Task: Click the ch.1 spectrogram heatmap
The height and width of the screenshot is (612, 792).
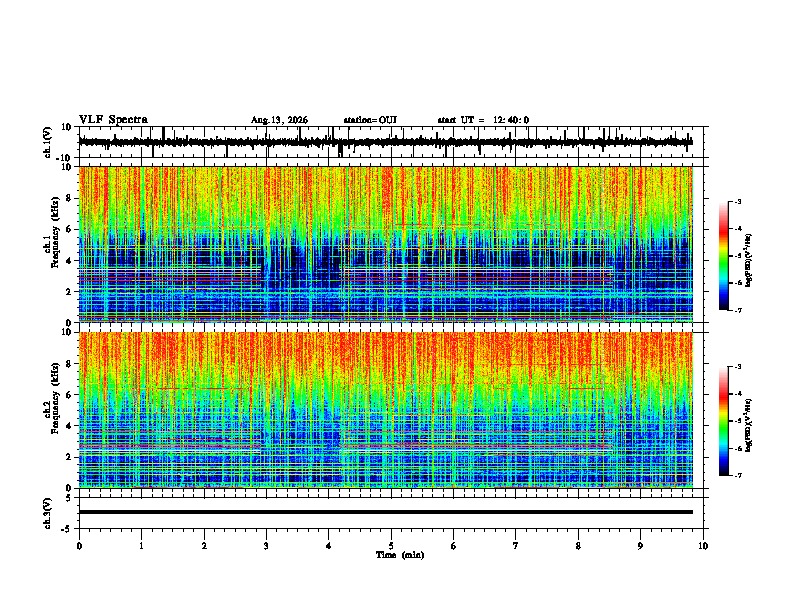Action: pyautogui.click(x=385, y=244)
